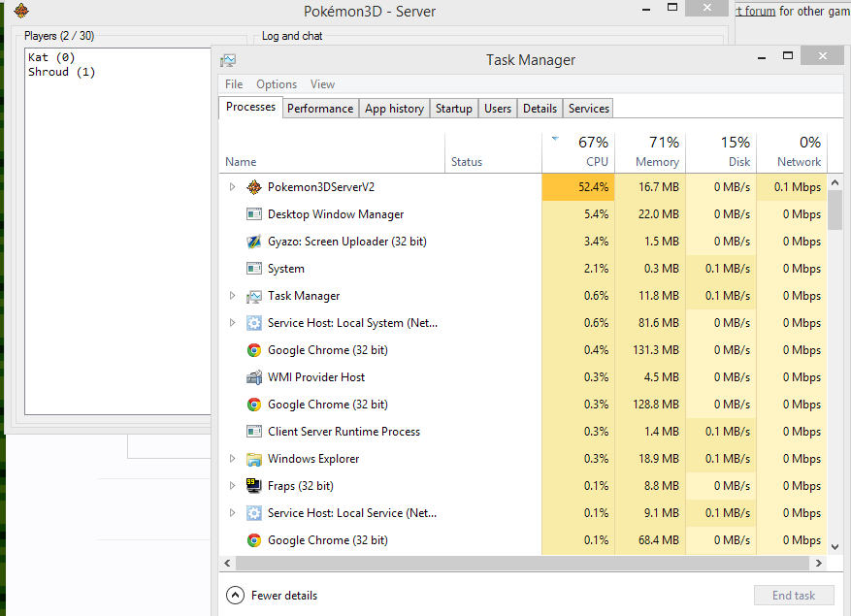This screenshot has height=616, width=851.
Task: Click the horizontal scrollbar left arrow
Action: tap(227, 564)
